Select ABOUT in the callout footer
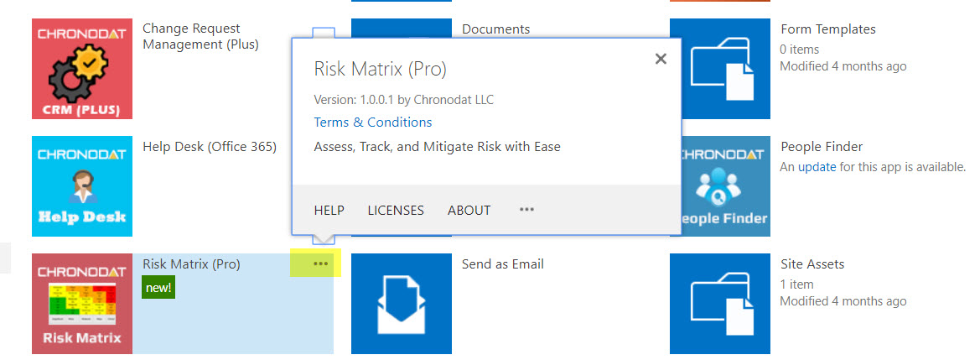This screenshot has width=980, height=360. pos(469,211)
